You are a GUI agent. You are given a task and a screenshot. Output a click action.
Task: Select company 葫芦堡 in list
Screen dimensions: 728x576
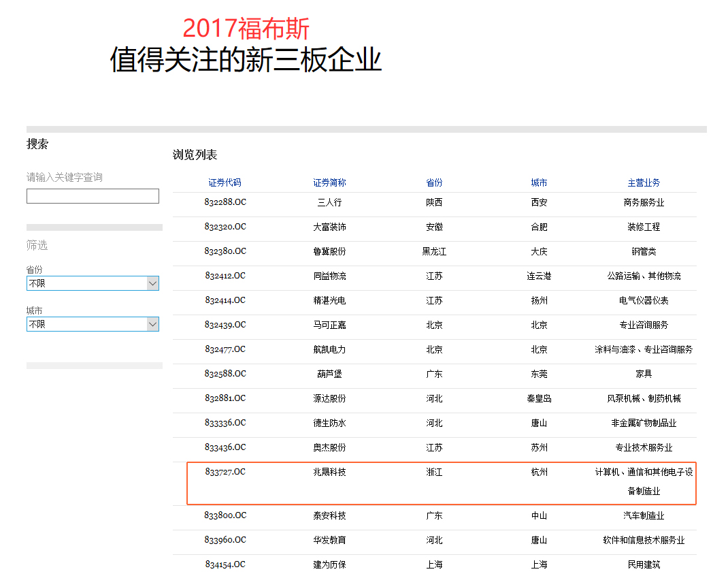coord(329,374)
